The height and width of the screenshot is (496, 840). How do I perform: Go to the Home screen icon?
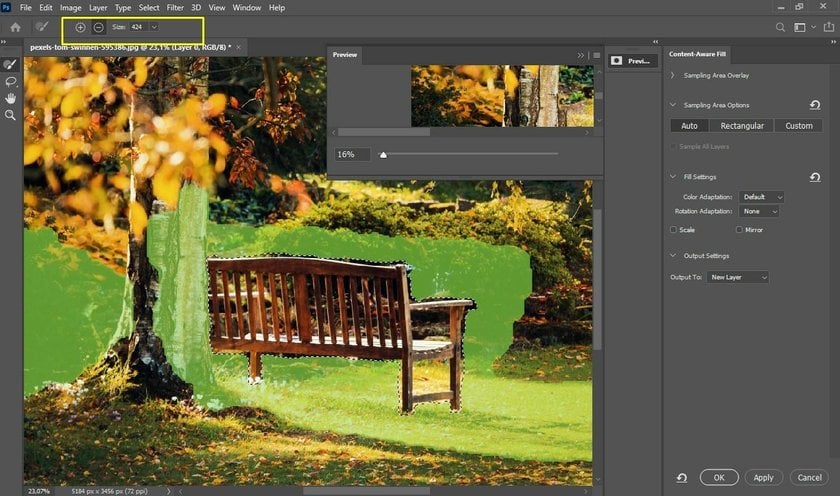pos(16,27)
